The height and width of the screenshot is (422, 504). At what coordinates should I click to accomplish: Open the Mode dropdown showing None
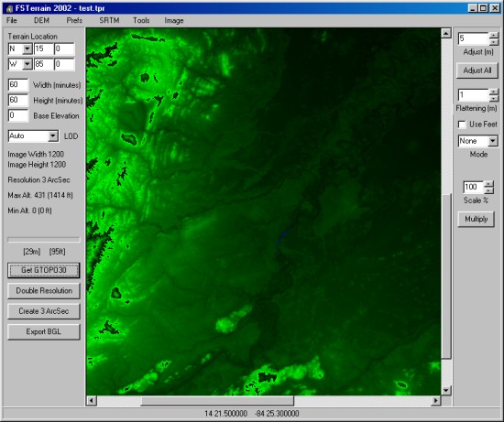492,141
